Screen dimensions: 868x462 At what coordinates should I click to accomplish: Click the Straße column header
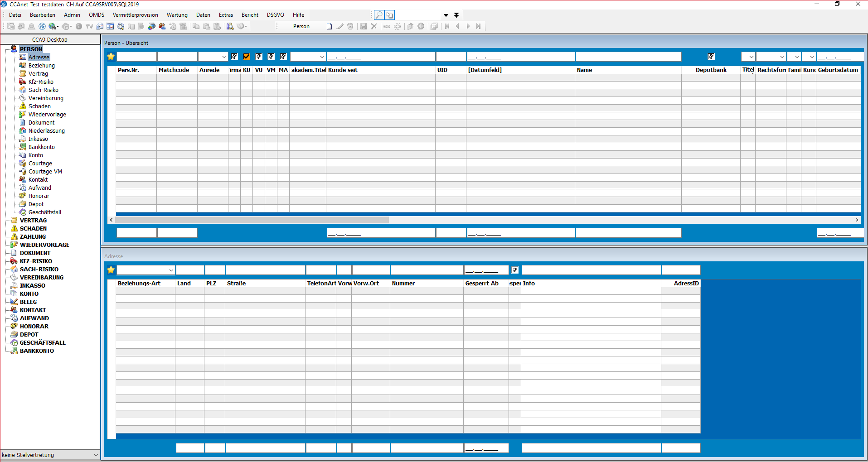(x=236, y=284)
